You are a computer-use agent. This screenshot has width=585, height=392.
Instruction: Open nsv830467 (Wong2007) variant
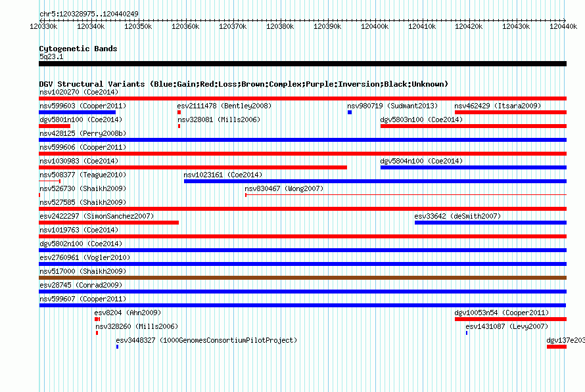click(284, 188)
